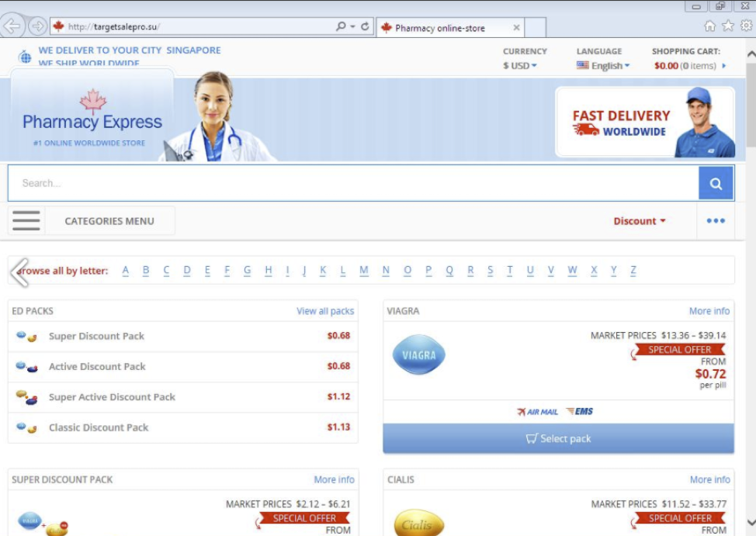Click the left arrow slider overlay icon
The width and height of the screenshot is (756, 536).
(19, 272)
